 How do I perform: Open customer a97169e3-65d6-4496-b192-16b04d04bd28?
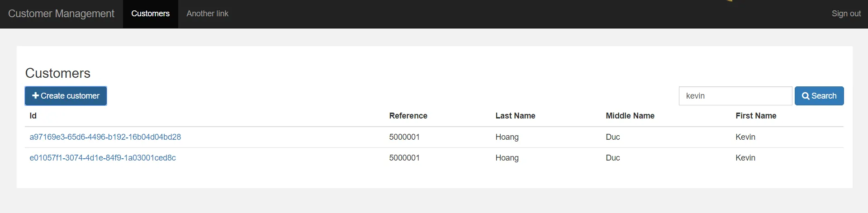click(105, 137)
